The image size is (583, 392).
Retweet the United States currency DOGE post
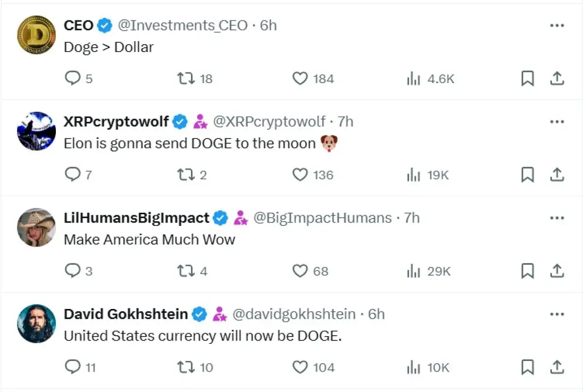pyautogui.click(x=185, y=367)
